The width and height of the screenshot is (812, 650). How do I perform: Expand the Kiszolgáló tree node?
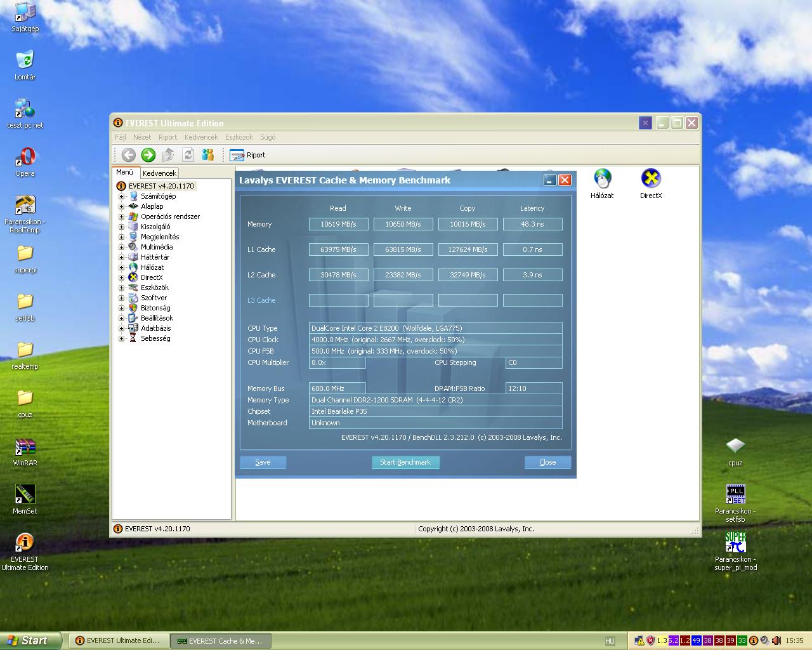click(x=121, y=227)
